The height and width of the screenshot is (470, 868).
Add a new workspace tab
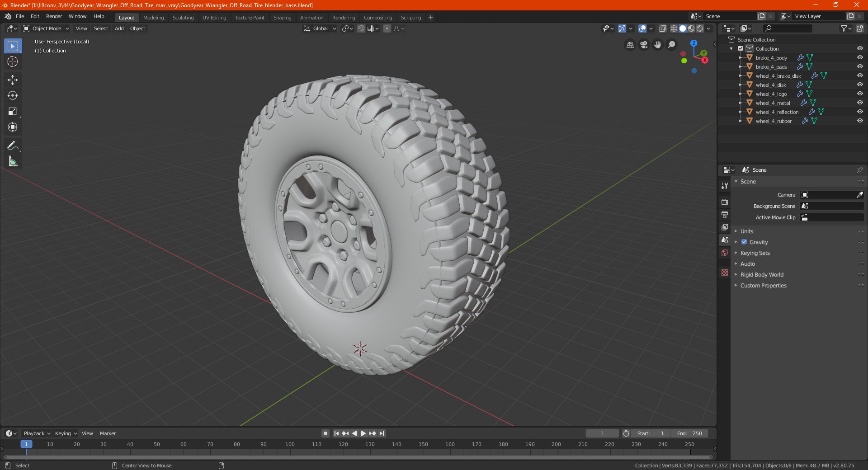430,18
